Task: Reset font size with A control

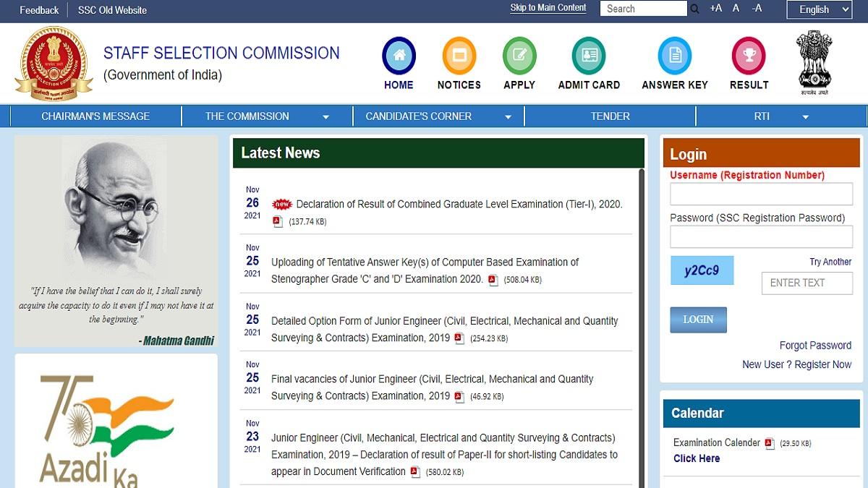Action: (736, 9)
